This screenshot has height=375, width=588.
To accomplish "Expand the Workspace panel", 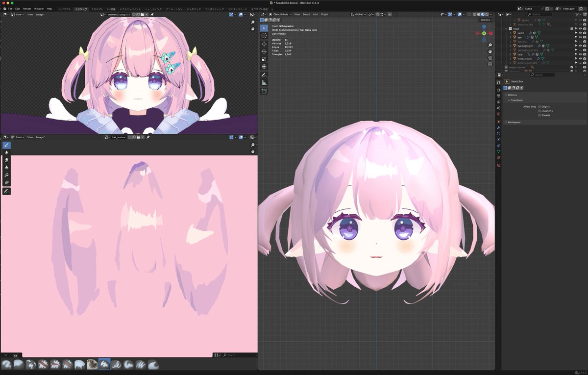I will (x=506, y=122).
